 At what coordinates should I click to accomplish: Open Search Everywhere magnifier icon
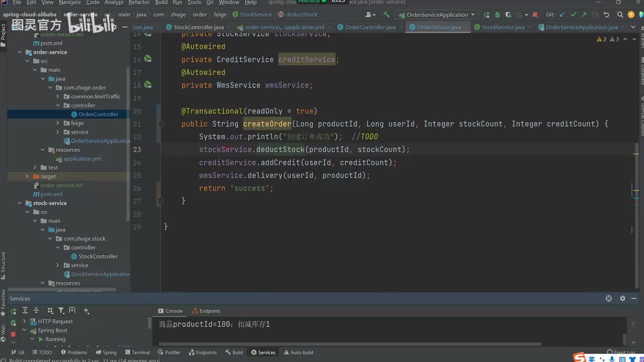pos(620,15)
